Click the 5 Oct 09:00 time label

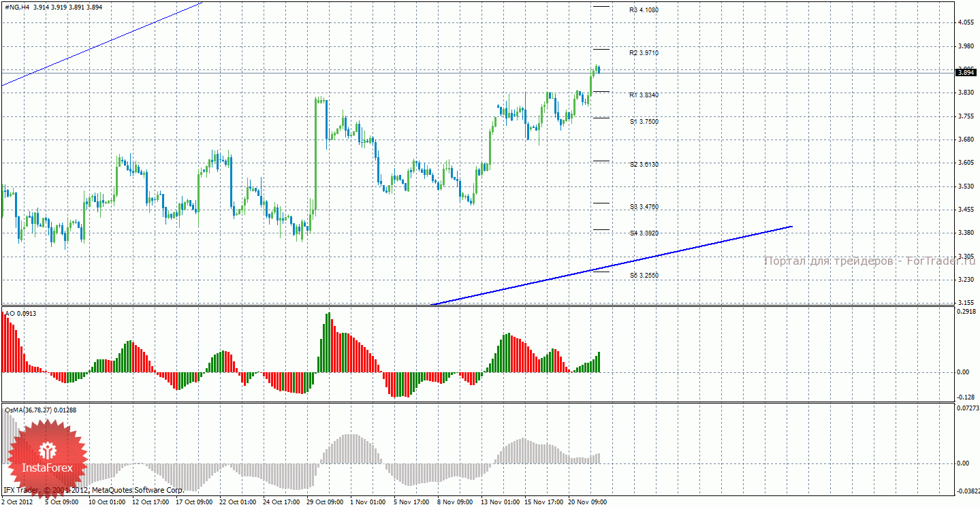(62, 502)
